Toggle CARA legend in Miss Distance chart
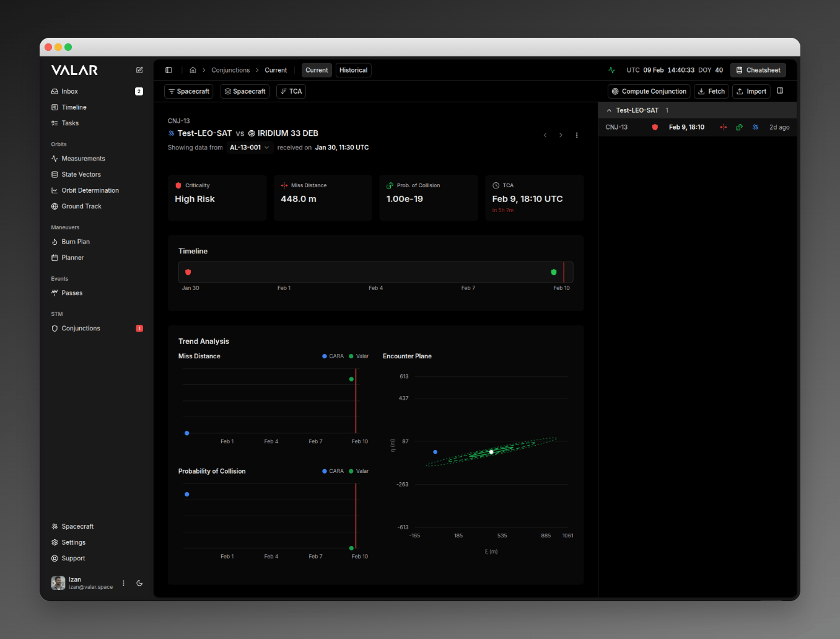 coord(333,356)
